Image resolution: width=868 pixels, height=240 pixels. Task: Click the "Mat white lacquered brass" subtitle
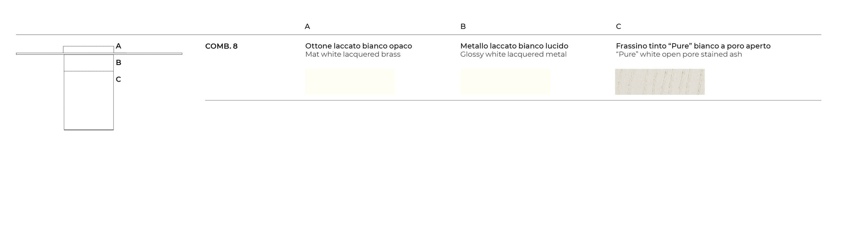click(353, 54)
